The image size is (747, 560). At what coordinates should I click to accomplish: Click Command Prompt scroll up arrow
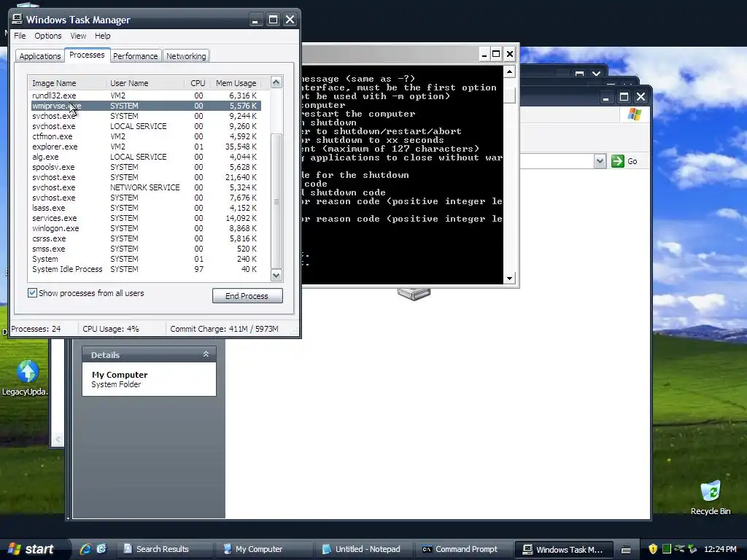pyautogui.click(x=510, y=72)
